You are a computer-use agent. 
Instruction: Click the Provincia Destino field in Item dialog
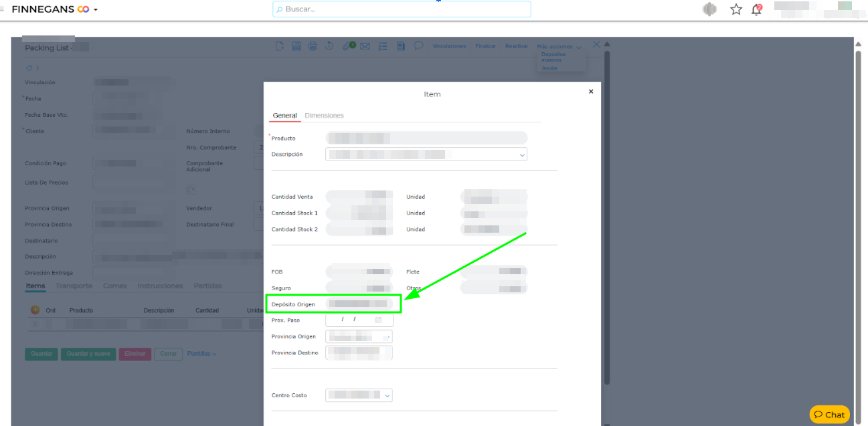pyautogui.click(x=359, y=352)
